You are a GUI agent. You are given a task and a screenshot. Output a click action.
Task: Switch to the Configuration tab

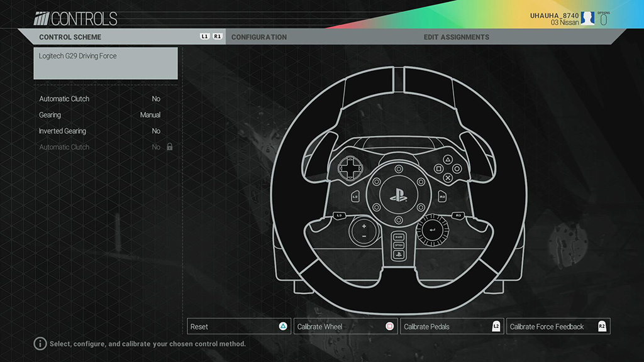259,37
